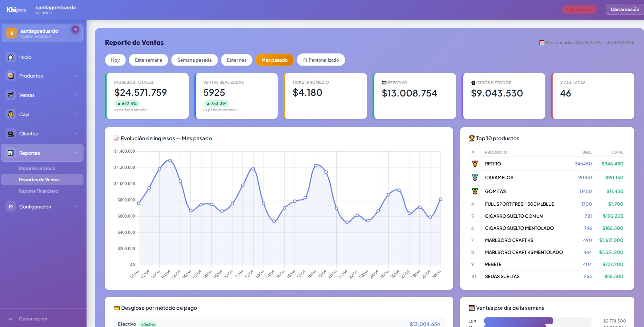Click the santiagoeduardo avatar icon

click(12, 33)
